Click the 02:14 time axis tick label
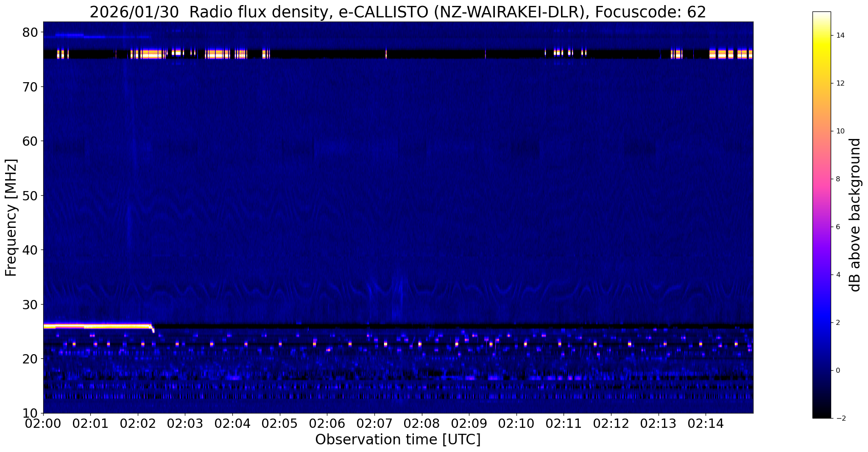This screenshot has width=868, height=452. (706, 423)
